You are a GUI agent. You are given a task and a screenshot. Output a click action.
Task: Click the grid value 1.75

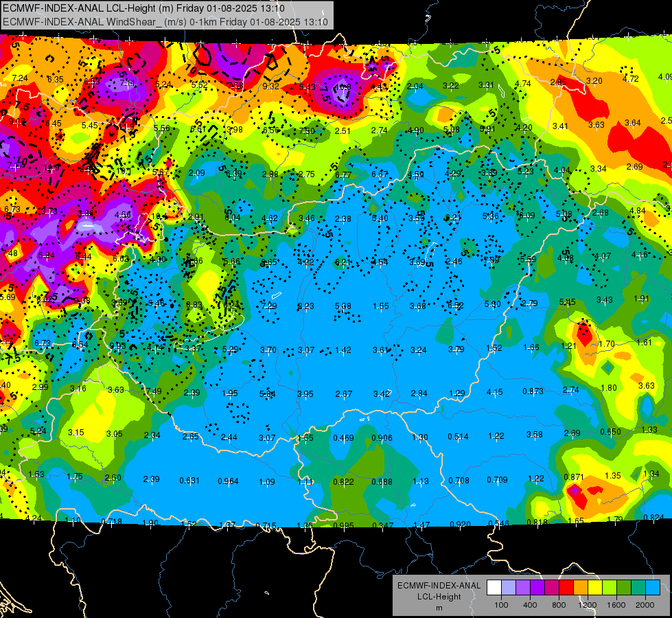[75, 477]
